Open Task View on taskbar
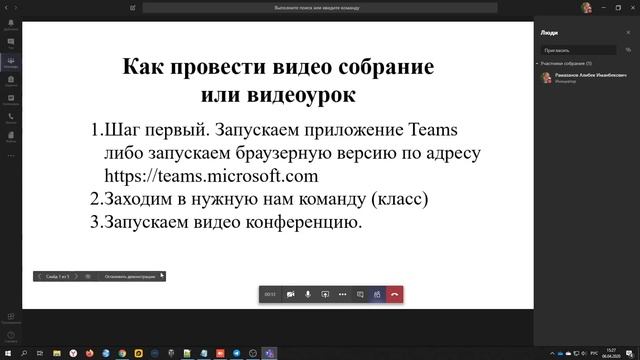 (x=40, y=353)
